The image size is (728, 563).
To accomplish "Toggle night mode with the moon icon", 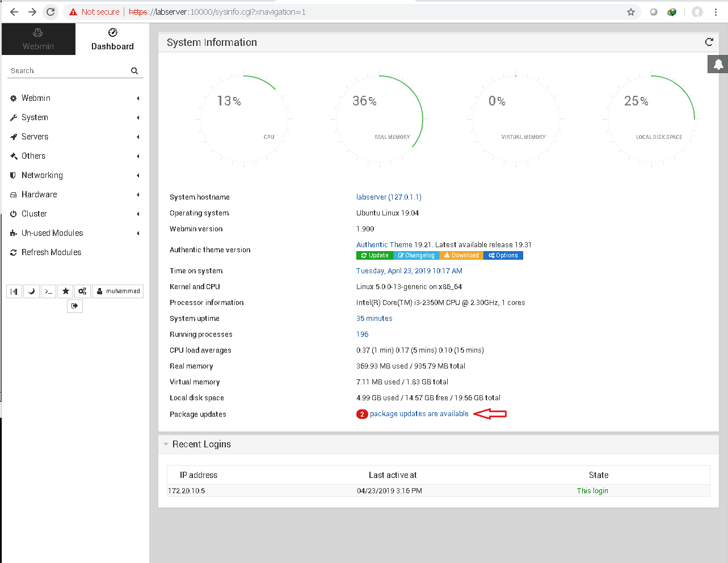I will click(31, 291).
